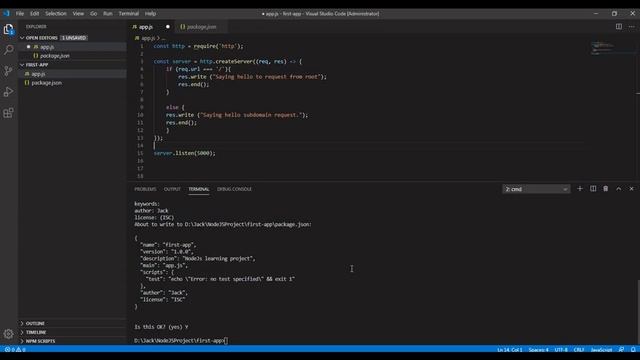640x360 pixels.
Task: Open the Explorer view in activity bar
Action: tap(9, 29)
